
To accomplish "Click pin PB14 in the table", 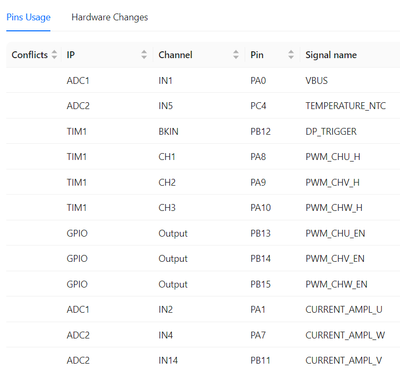I will pyautogui.click(x=260, y=259).
